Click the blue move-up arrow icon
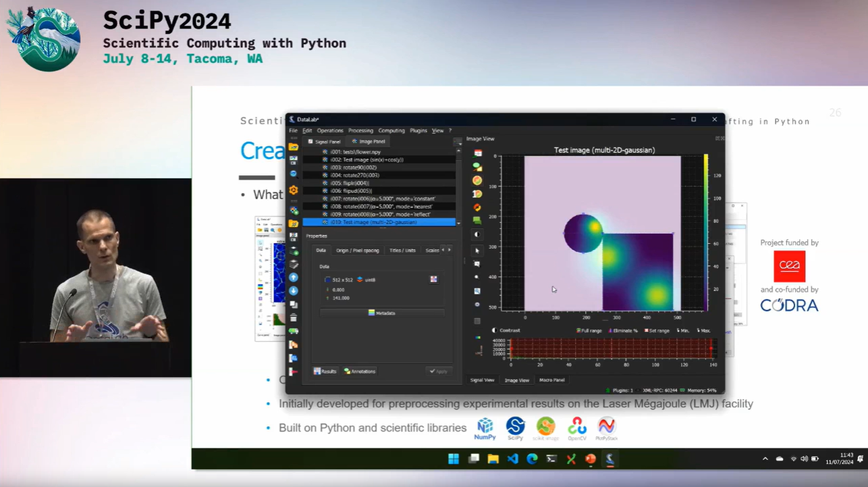The height and width of the screenshot is (487, 868). pos(294,277)
